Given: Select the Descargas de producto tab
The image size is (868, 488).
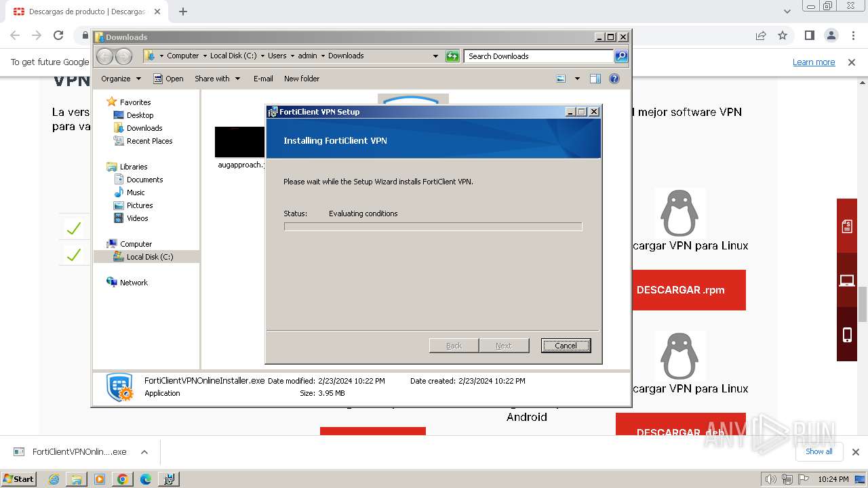Looking at the screenshot, I should click(x=86, y=12).
